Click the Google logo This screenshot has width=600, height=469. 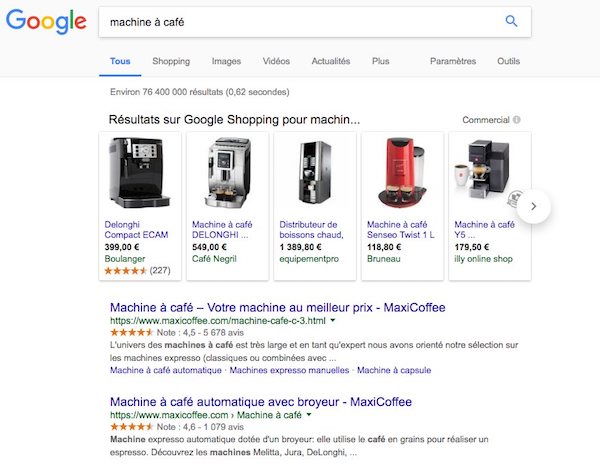click(x=47, y=22)
